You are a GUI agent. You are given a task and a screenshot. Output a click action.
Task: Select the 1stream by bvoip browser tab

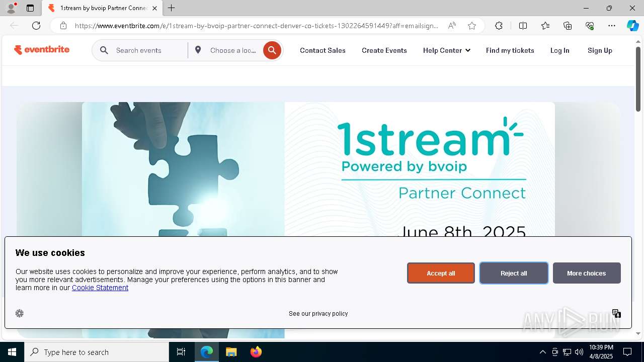tap(102, 8)
